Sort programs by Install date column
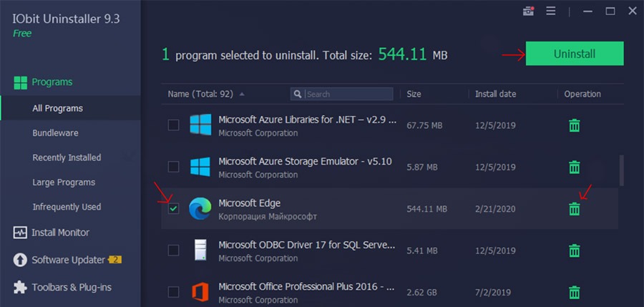 (x=495, y=94)
